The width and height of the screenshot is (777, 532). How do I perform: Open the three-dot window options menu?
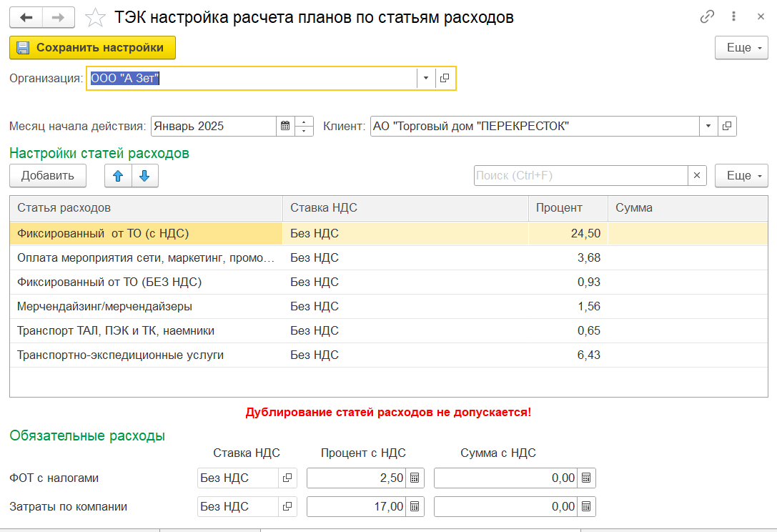(x=733, y=17)
